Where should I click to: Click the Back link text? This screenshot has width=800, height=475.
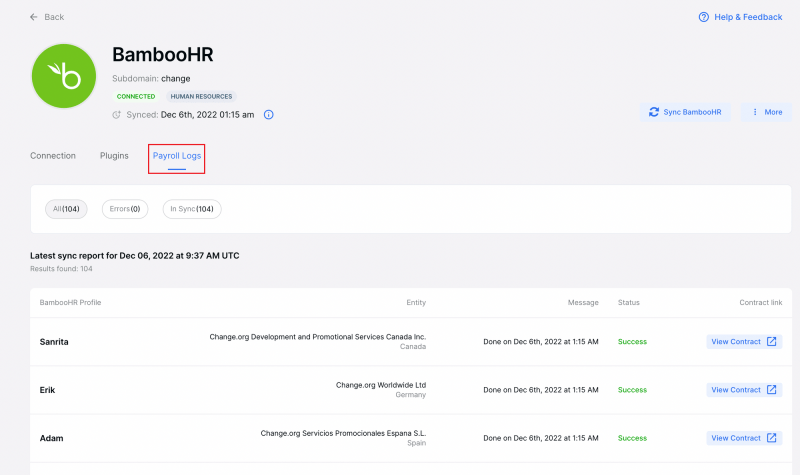54,17
